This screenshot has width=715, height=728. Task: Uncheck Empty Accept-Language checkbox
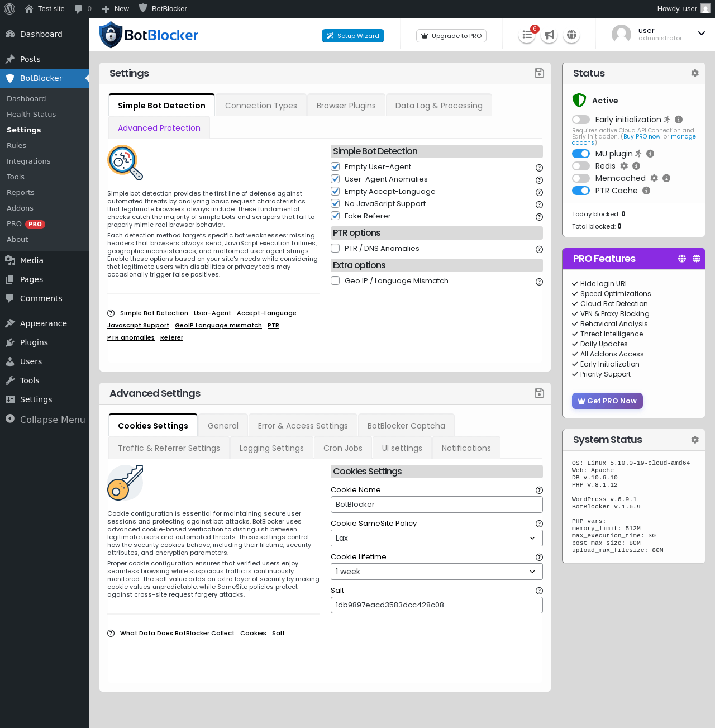click(x=335, y=191)
